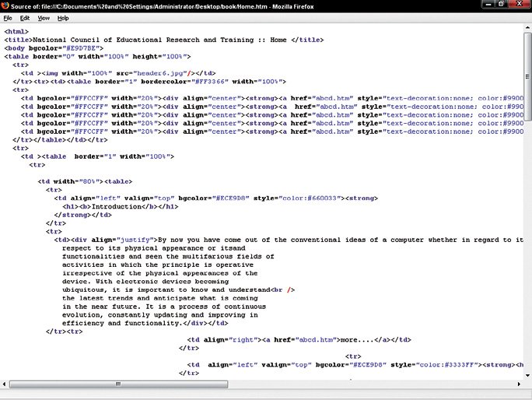Click the line 'respect to its physical appearance or itsand'
The width and height of the screenshot is (532, 400).
(x=153, y=248)
